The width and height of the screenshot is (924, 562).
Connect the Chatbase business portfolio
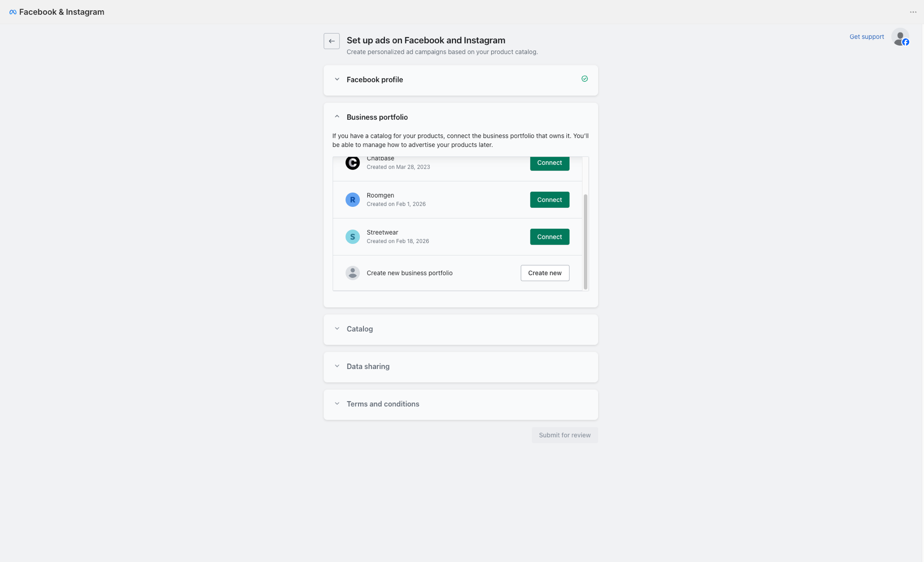(x=549, y=163)
